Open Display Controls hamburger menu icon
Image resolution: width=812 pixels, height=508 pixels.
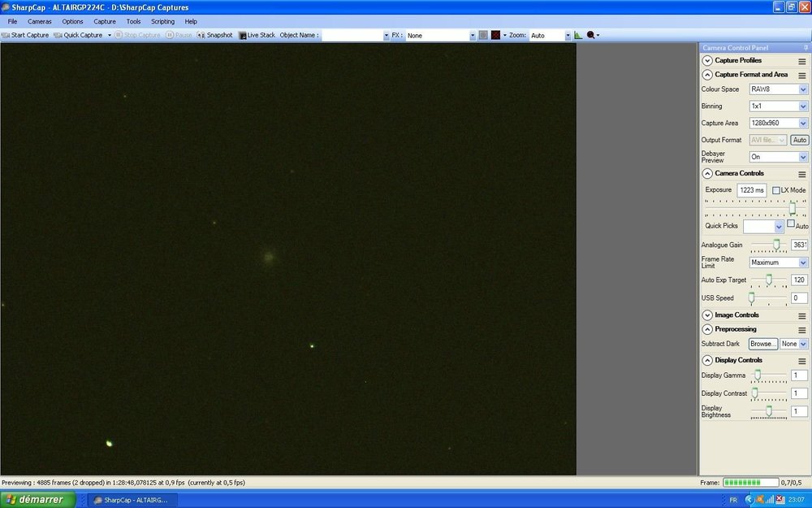(801, 361)
